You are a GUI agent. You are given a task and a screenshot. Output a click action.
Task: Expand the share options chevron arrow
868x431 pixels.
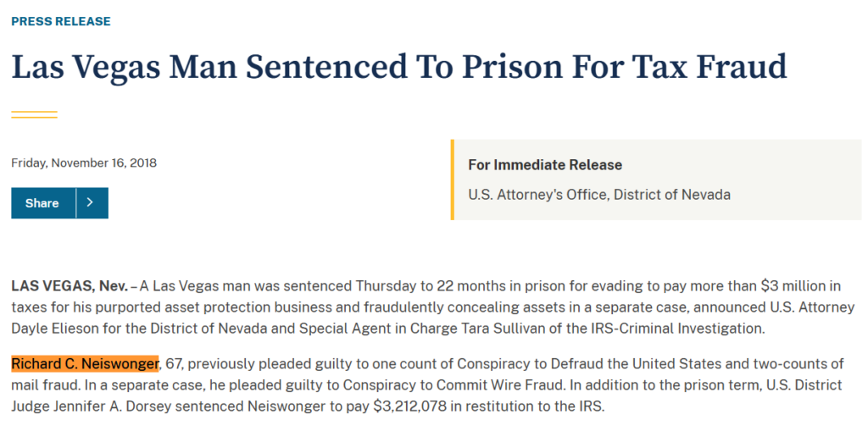92,203
